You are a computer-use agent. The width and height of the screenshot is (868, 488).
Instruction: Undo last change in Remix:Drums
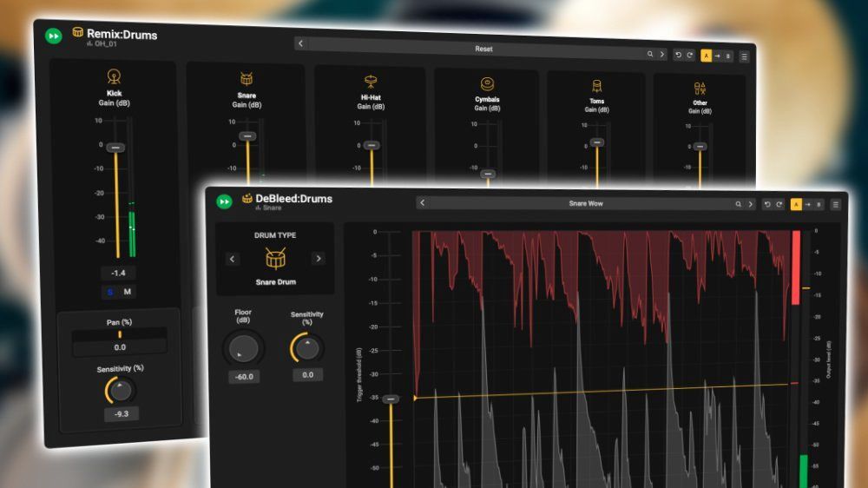(x=678, y=55)
